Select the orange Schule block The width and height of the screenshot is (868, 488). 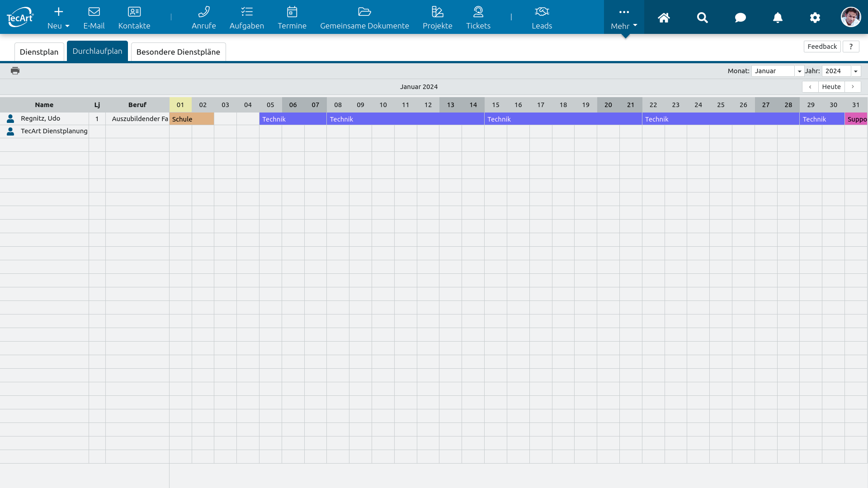pyautogui.click(x=192, y=119)
